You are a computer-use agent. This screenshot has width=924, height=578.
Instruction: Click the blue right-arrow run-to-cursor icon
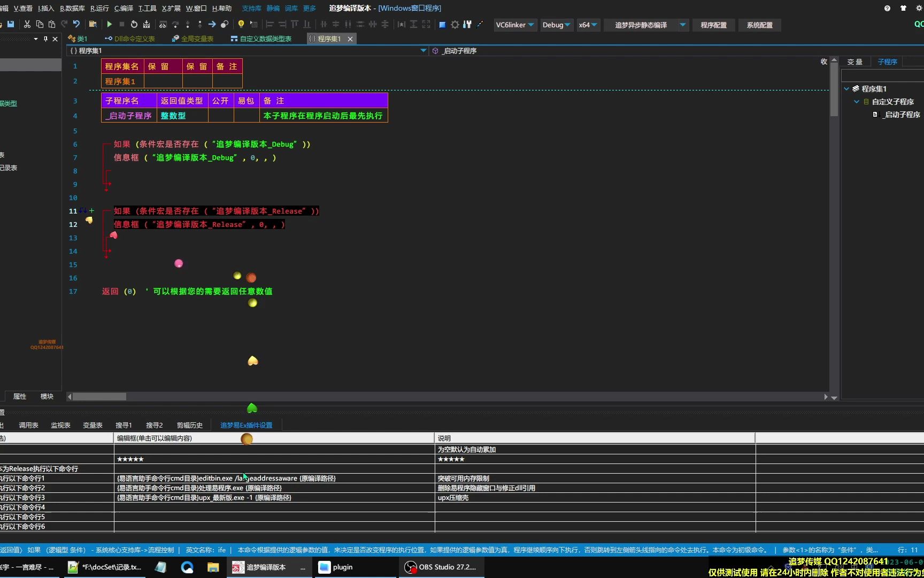click(212, 25)
